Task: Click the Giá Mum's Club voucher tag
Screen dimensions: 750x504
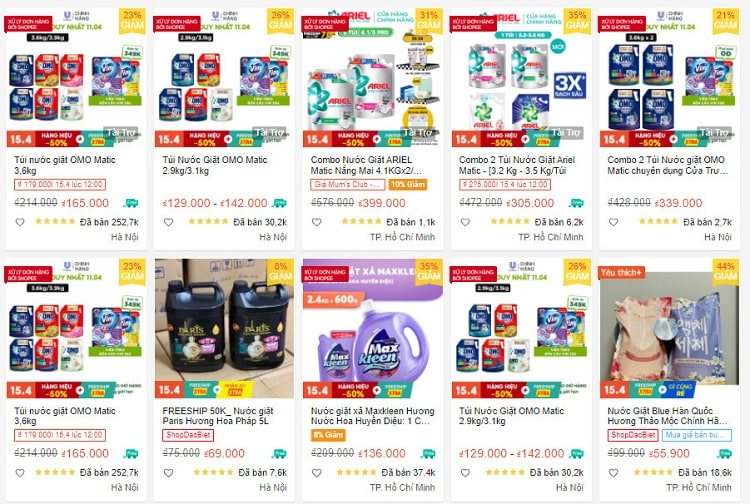Action: pos(348,184)
